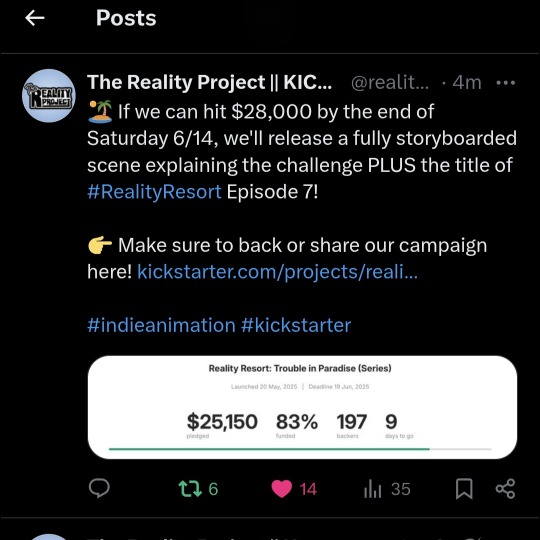Open the Reality Resort campaign stats image

tap(302, 407)
